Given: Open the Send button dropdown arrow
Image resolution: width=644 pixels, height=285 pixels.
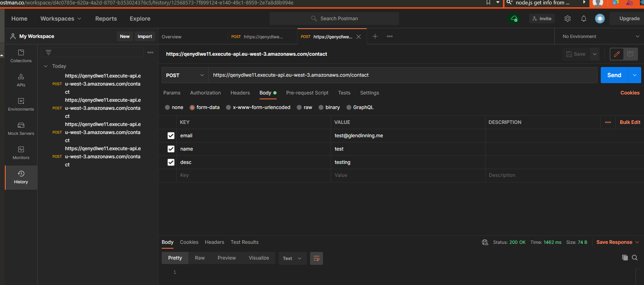Looking at the screenshot, I should pos(635,75).
